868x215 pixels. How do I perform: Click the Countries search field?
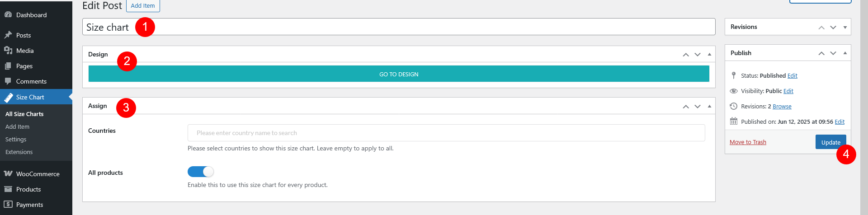tap(446, 133)
